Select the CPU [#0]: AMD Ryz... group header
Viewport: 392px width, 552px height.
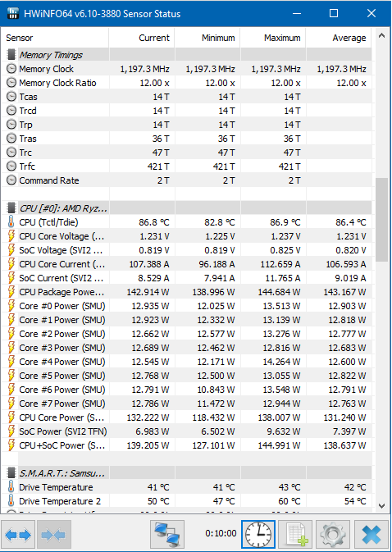click(63, 208)
